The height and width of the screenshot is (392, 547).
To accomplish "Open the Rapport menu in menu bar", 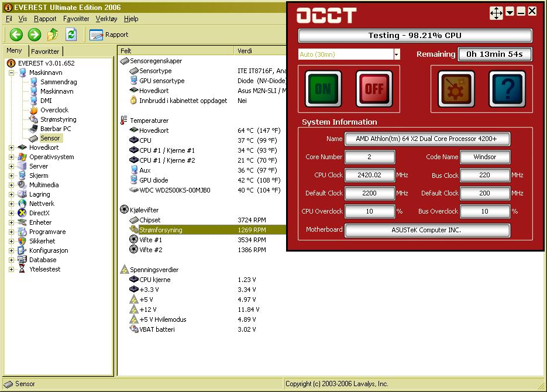I will click(x=44, y=19).
